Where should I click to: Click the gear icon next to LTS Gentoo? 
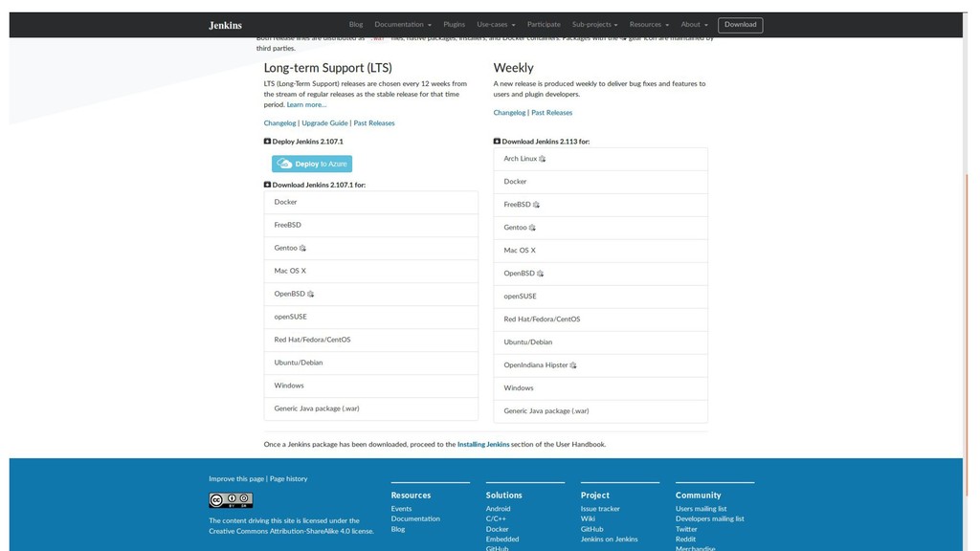click(302, 248)
